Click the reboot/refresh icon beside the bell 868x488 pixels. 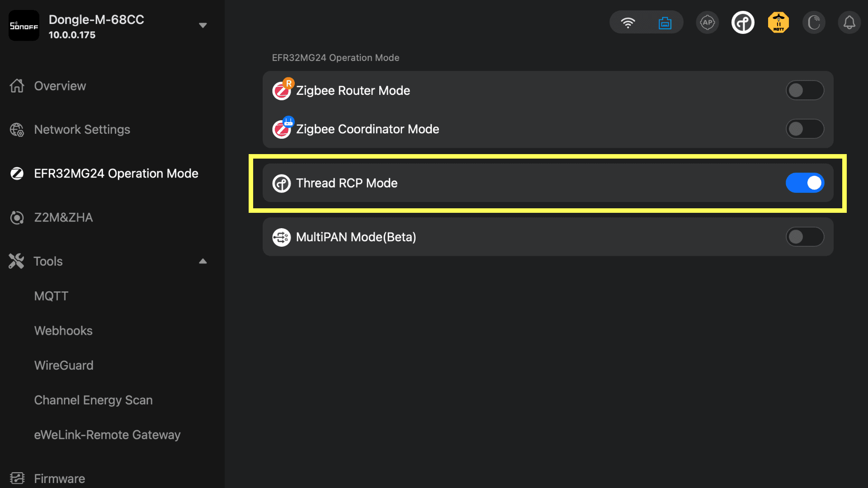(x=814, y=23)
